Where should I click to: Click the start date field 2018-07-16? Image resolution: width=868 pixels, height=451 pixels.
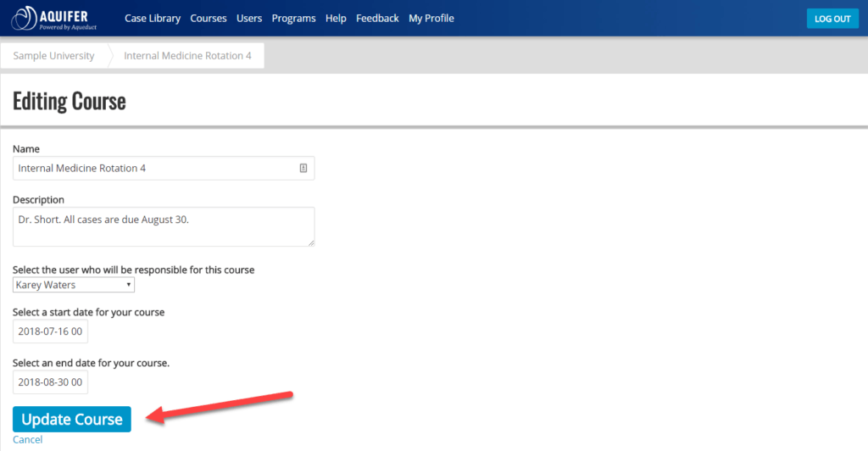(x=50, y=331)
